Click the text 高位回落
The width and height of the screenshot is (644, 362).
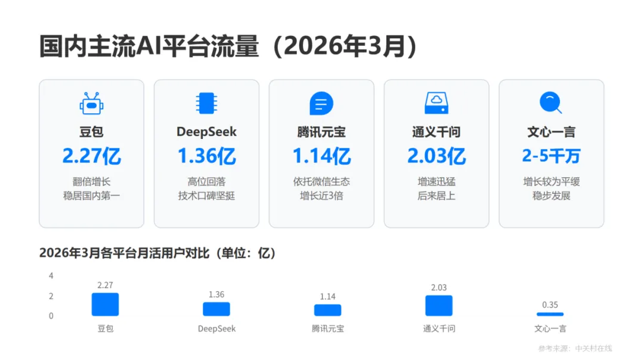[x=206, y=182]
